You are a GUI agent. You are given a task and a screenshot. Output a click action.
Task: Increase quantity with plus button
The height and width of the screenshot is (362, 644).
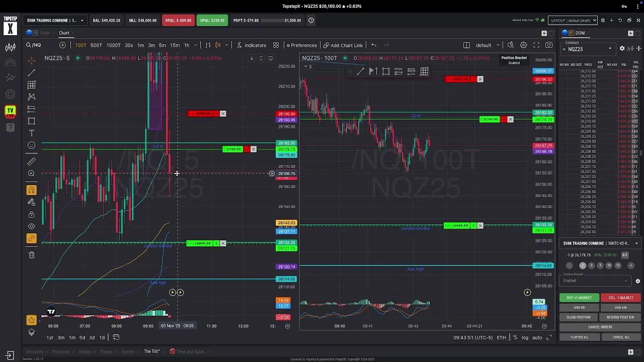(630, 265)
